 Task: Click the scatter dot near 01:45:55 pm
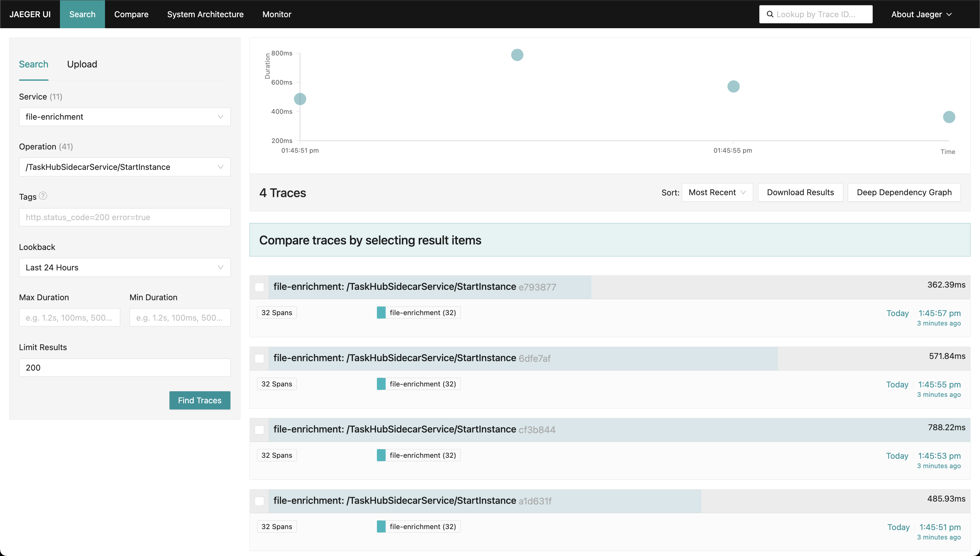(x=733, y=87)
